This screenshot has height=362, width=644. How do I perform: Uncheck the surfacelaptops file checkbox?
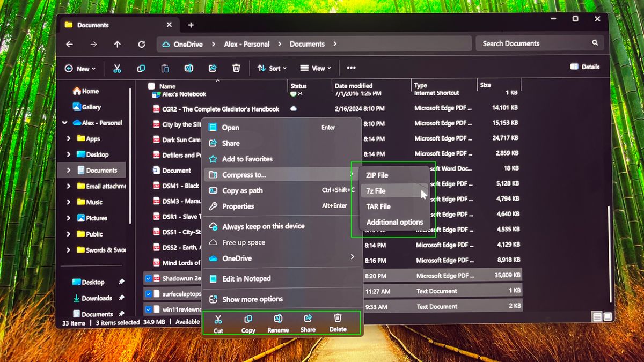coord(148,294)
